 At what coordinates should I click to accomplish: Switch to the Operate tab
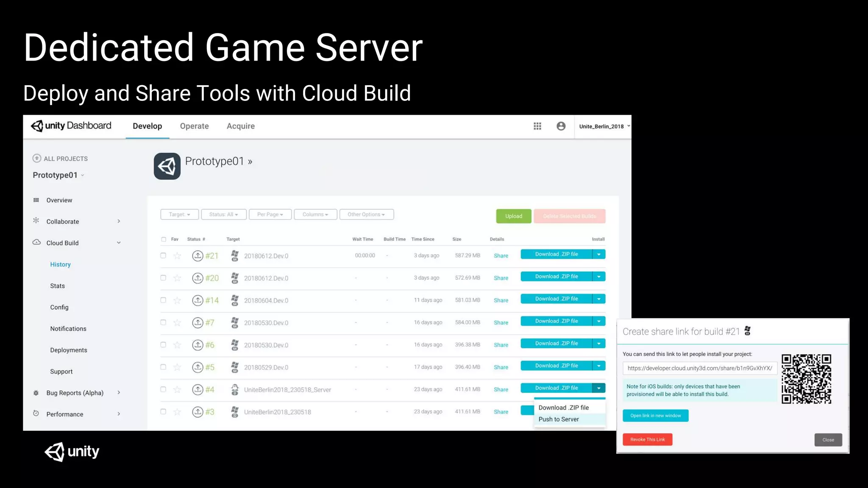[194, 126]
